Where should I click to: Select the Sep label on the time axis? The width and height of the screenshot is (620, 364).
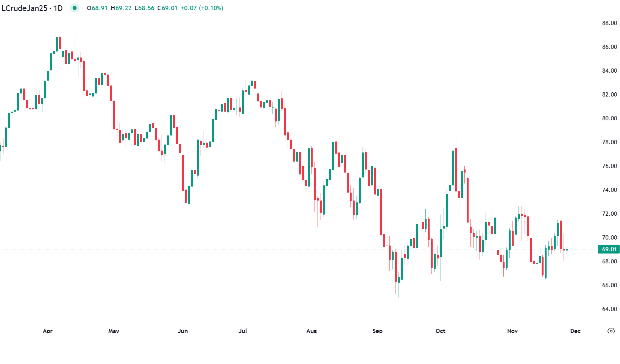pos(377,331)
